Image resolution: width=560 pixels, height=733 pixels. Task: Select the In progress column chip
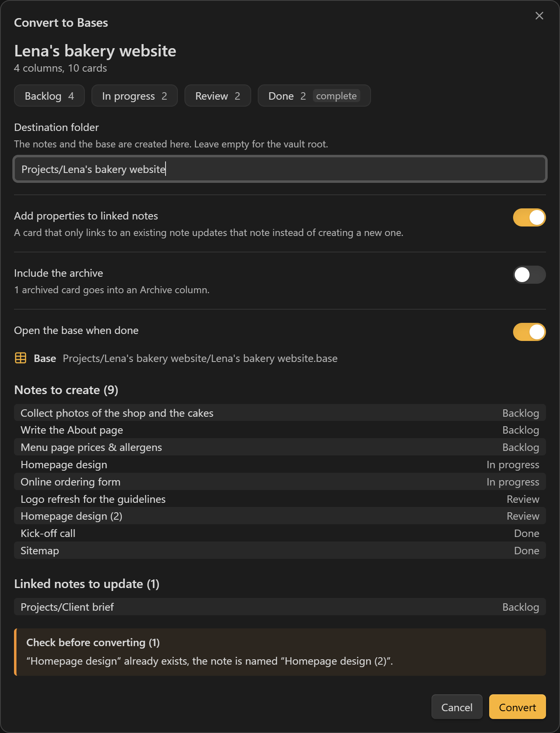tap(135, 96)
